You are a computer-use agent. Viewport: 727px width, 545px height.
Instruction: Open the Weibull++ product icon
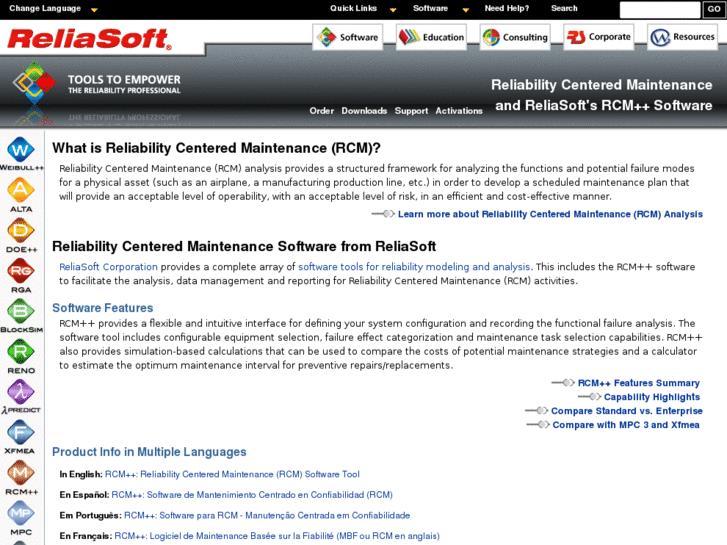21,150
